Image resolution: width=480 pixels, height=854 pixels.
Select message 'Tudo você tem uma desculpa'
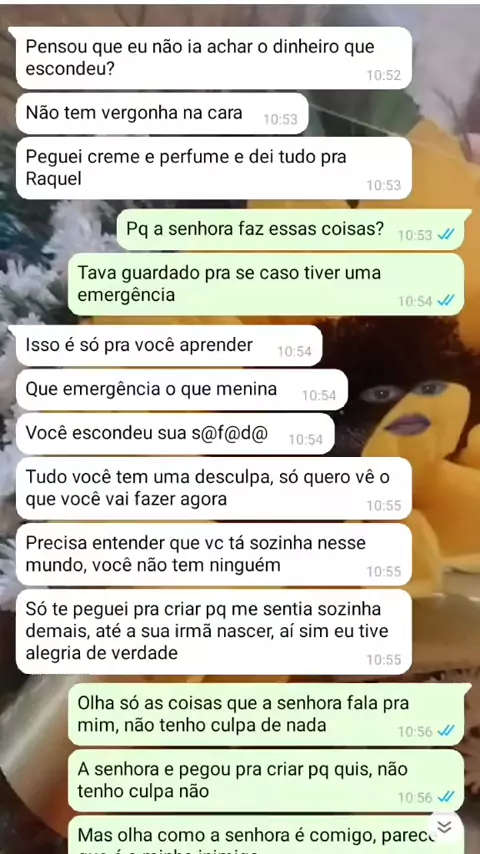click(214, 489)
